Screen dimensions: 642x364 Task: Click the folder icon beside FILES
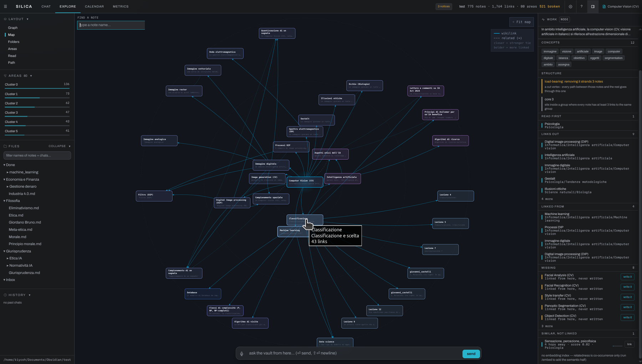tap(5, 146)
